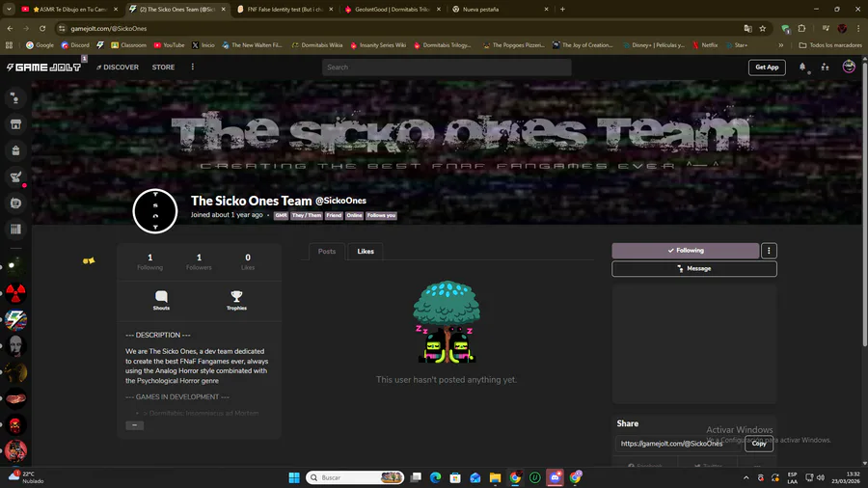Open the store shop icon in sidebar
Viewport: 868px width, 488px height.
15,124
